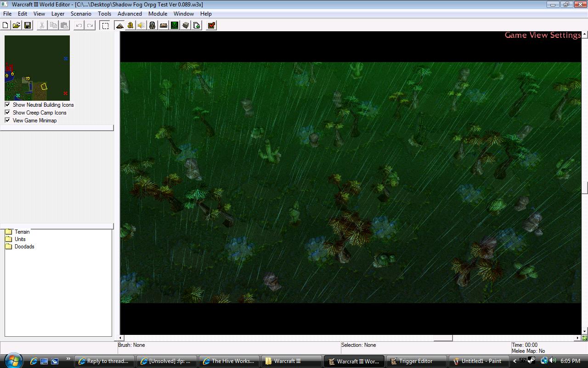Launch Internet Explorer from Quick Launch
The height and width of the screenshot is (368, 588).
pyautogui.click(x=34, y=361)
